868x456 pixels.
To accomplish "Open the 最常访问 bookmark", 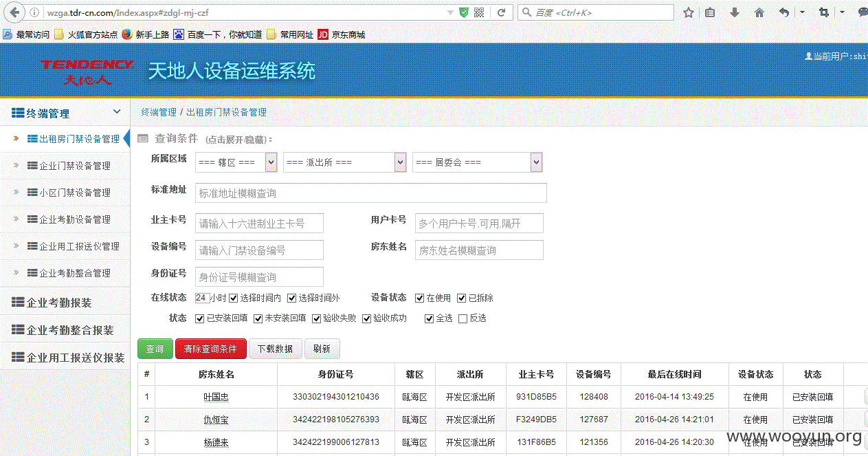I will 26,34.
